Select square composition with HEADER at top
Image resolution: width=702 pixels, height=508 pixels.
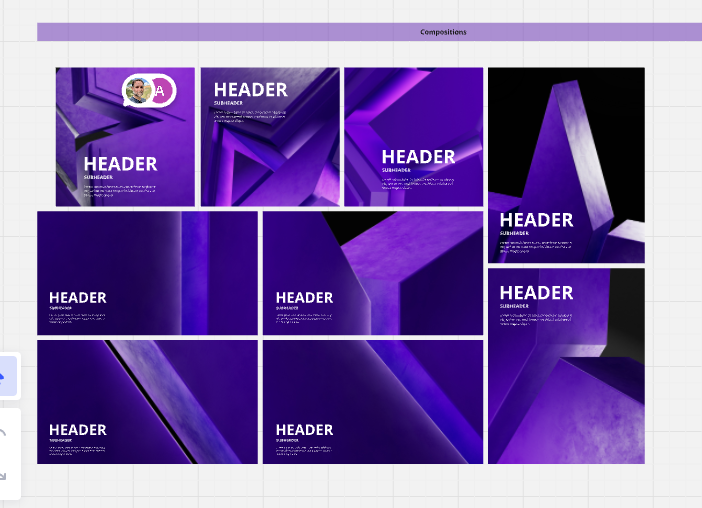click(x=270, y=137)
